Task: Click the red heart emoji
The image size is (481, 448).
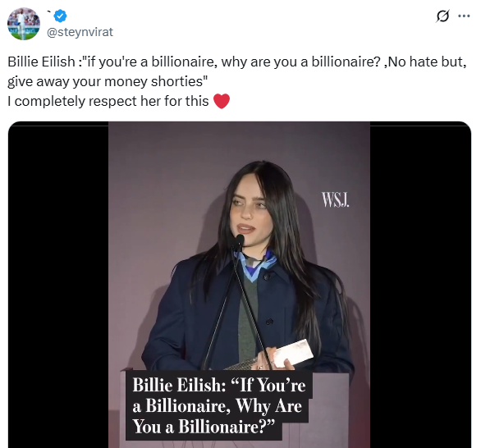Action: (x=222, y=101)
